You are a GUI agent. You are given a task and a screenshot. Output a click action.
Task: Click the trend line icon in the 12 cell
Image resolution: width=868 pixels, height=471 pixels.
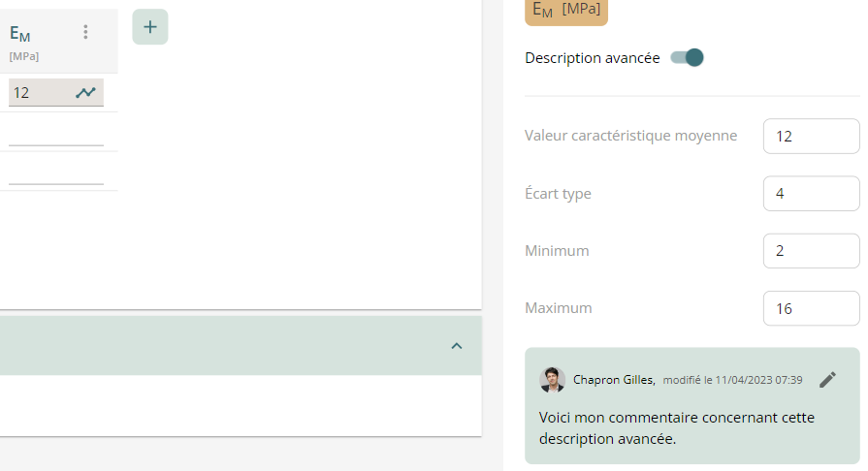click(x=86, y=93)
